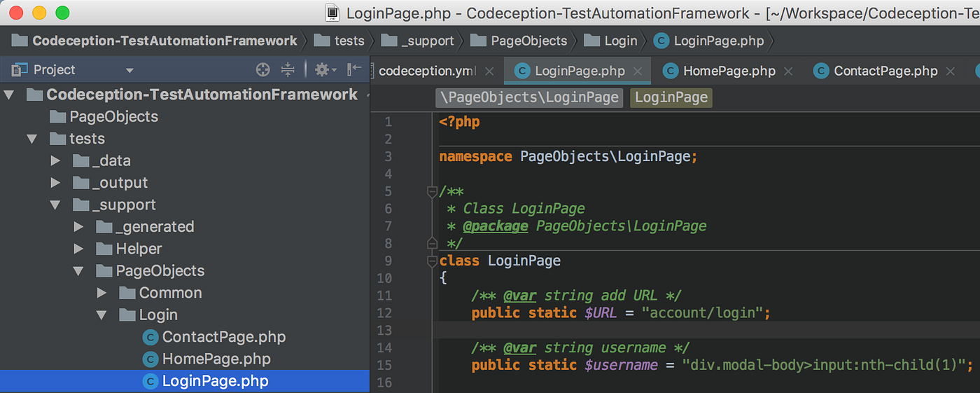The image size is (980, 393).
Task: Select HomePage.php file in the tree
Action: [x=216, y=359]
